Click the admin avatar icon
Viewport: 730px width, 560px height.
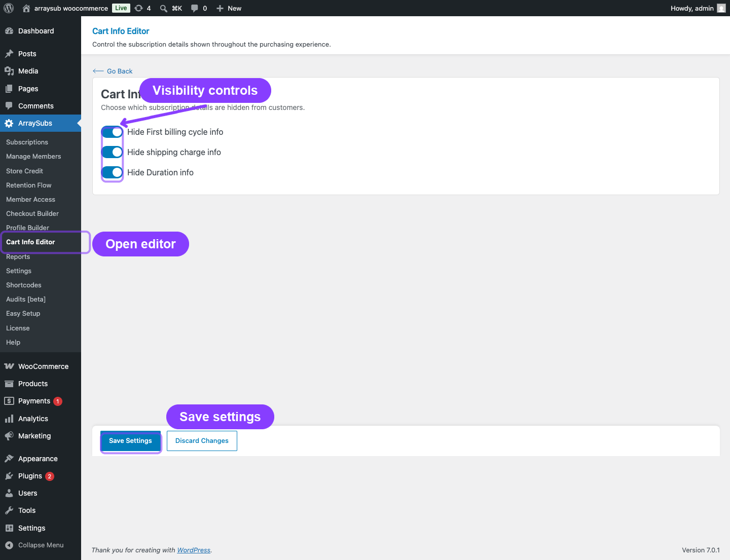721,8
